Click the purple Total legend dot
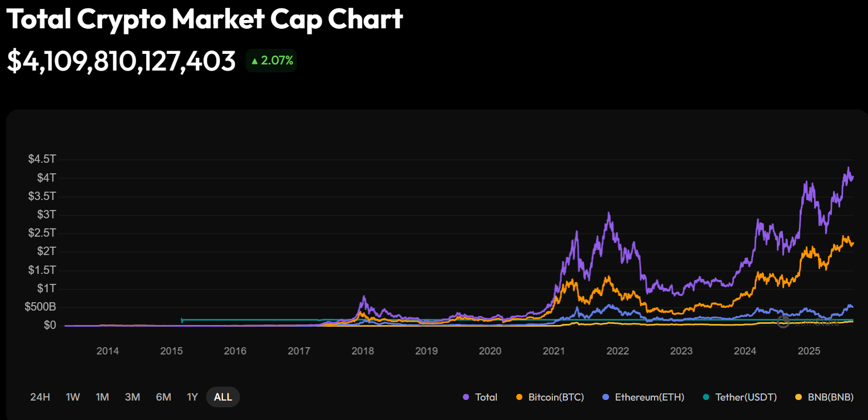The image size is (868, 420). pos(466,397)
